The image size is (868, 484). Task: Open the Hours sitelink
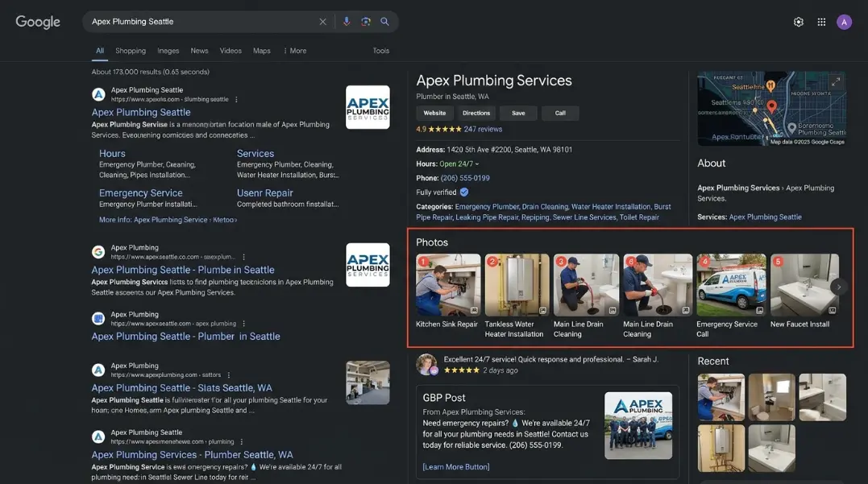pos(112,153)
